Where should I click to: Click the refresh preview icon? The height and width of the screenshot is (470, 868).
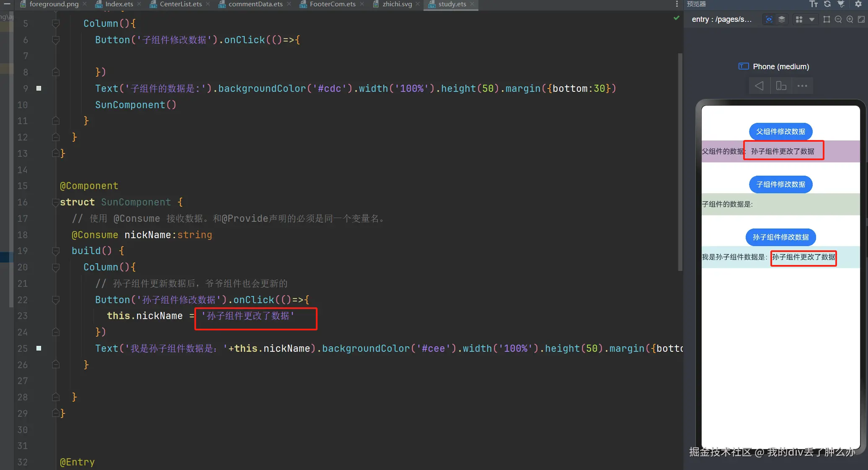(827, 4)
